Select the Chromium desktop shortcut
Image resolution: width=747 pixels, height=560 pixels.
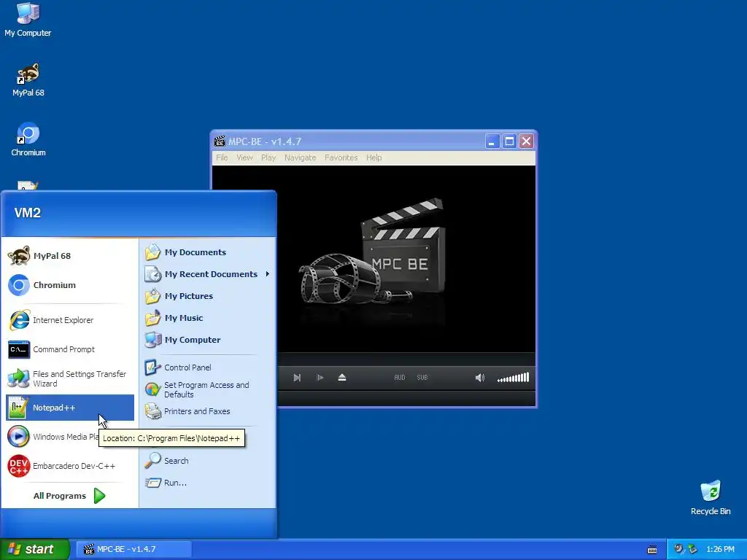tap(28, 140)
